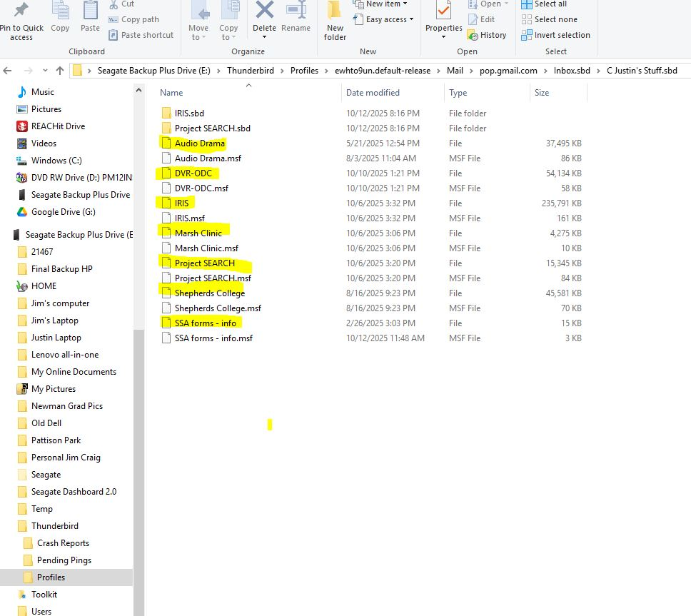The width and height of the screenshot is (691, 616).
Task: Open Pictures in the navigation pane
Action: click(46, 108)
